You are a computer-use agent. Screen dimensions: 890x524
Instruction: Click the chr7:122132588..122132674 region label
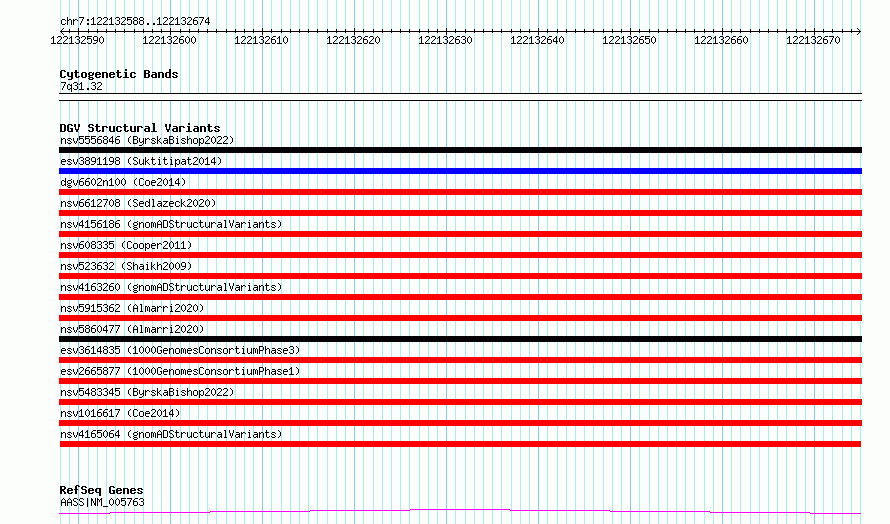click(135, 22)
